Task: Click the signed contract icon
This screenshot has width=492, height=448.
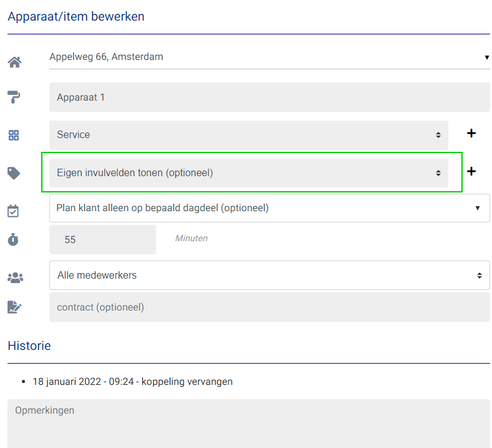Action: [14, 307]
